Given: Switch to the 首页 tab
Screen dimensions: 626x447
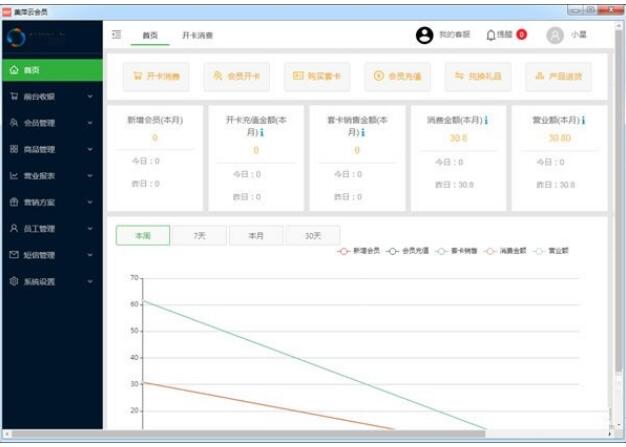Looking at the screenshot, I should [150, 36].
